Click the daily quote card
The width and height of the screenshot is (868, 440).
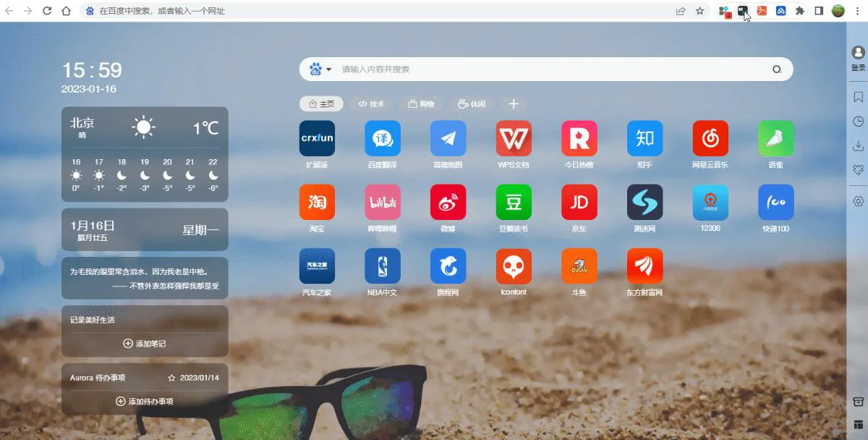pos(145,279)
